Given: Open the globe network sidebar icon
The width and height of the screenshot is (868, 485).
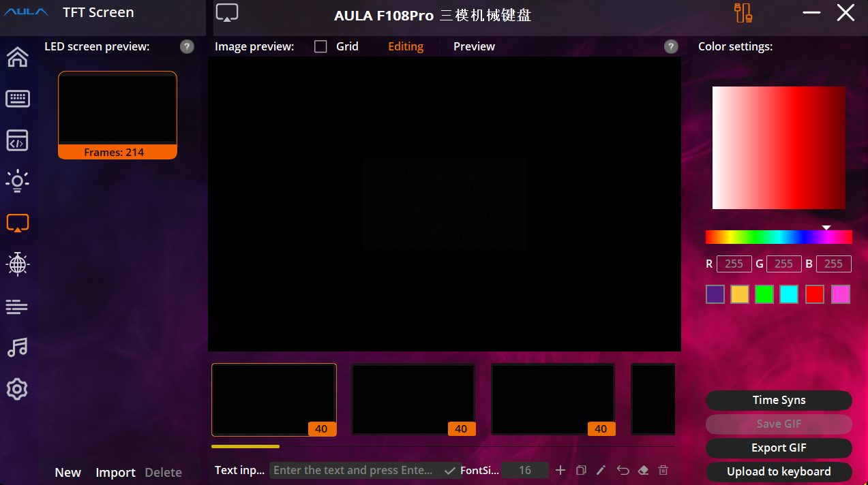Looking at the screenshot, I should (17, 264).
